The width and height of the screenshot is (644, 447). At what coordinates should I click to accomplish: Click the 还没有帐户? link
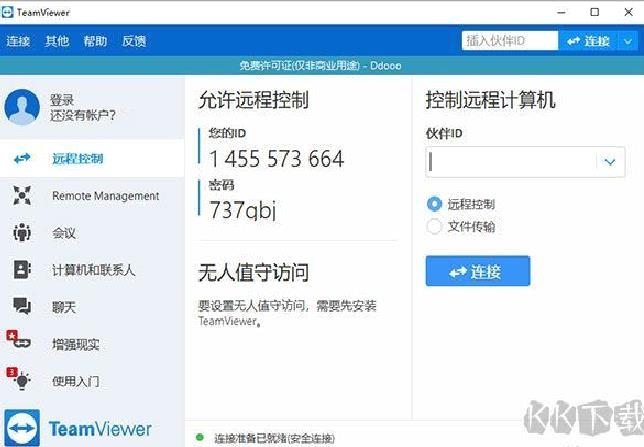tap(83, 115)
